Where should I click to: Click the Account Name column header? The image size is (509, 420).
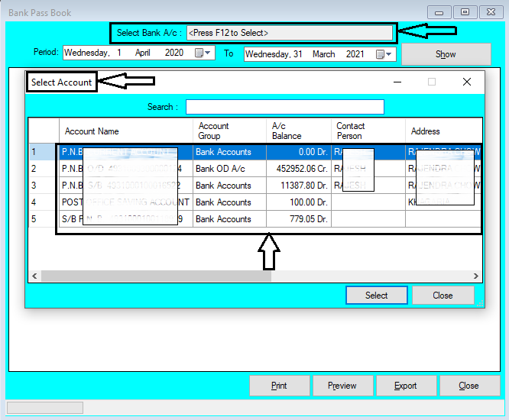[x=126, y=131]
